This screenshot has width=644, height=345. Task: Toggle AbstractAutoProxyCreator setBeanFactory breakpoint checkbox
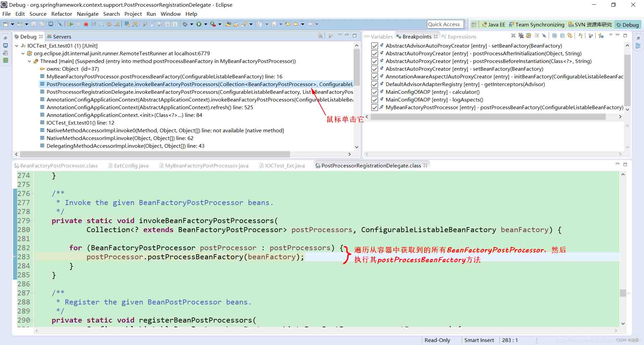(x=375, y=69)
